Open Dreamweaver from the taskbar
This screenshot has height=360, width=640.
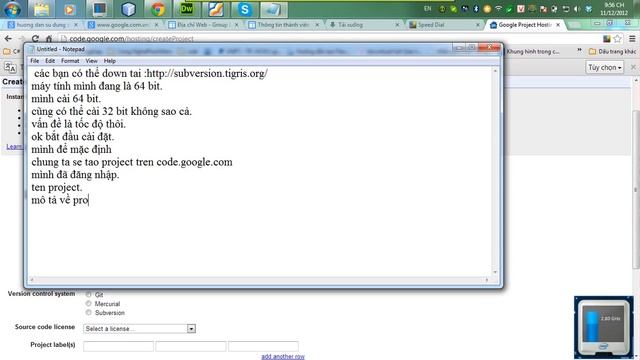[x=187, y=9]
